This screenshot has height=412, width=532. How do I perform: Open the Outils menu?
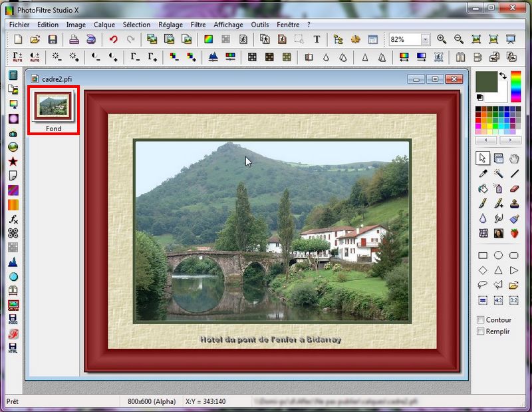point(260,25)
